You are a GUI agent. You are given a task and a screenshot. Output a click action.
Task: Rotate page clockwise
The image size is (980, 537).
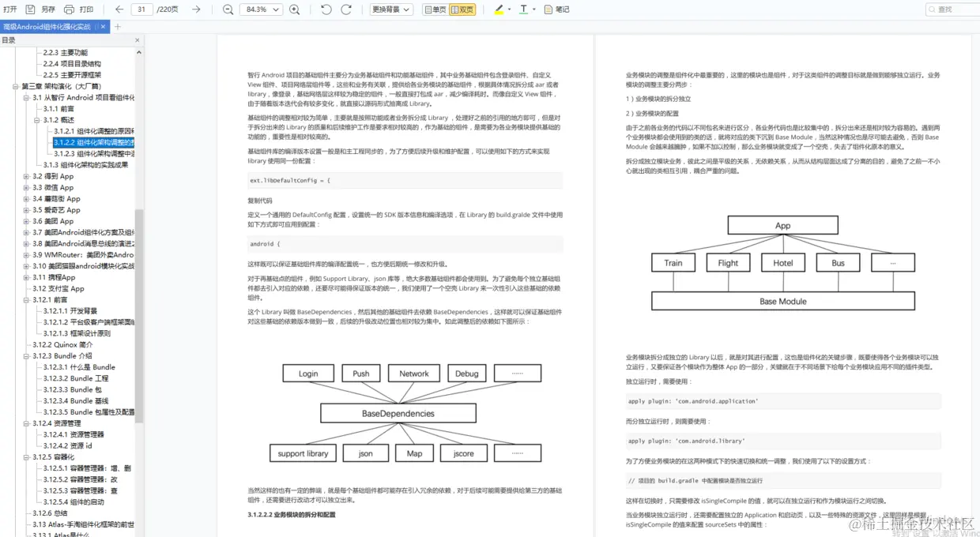point(346,9)
